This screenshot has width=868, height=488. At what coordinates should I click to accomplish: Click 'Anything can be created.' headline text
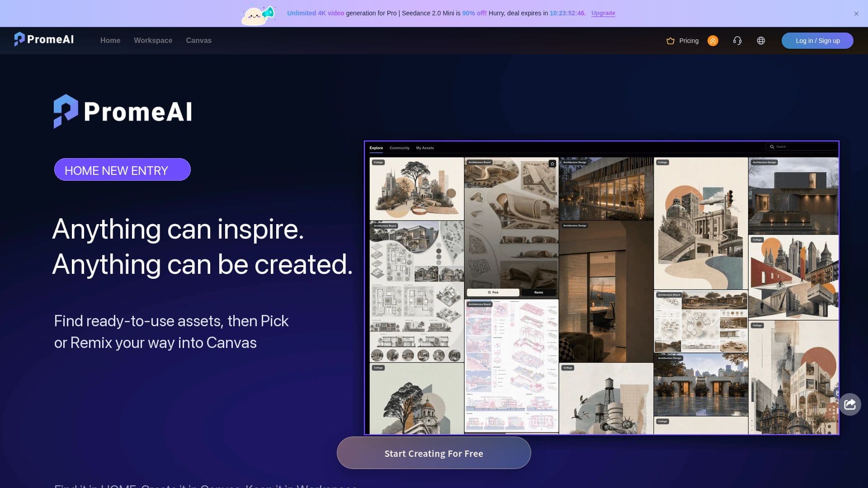[x=202, y=264]
